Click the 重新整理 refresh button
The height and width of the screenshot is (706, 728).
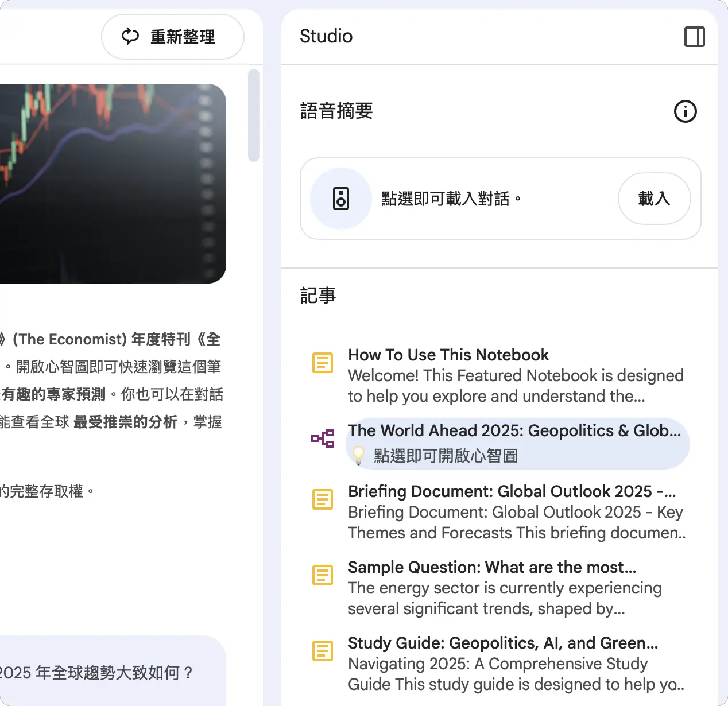[x=173, y=37]
